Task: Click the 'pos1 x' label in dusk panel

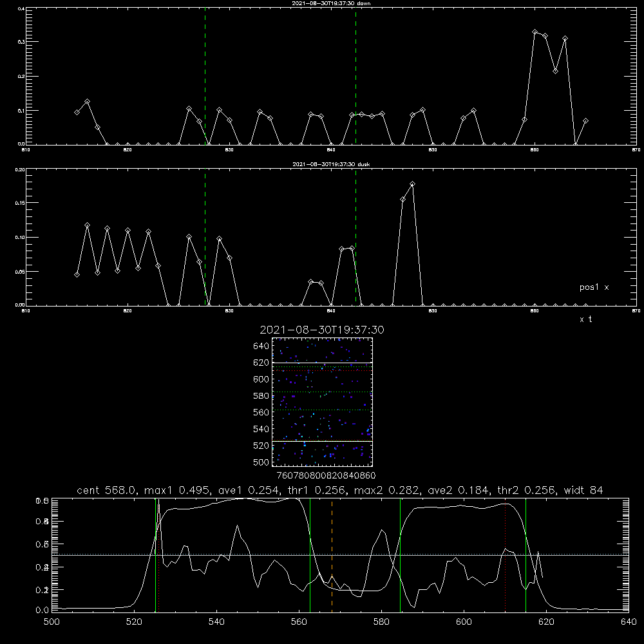Action: point(594,287)
